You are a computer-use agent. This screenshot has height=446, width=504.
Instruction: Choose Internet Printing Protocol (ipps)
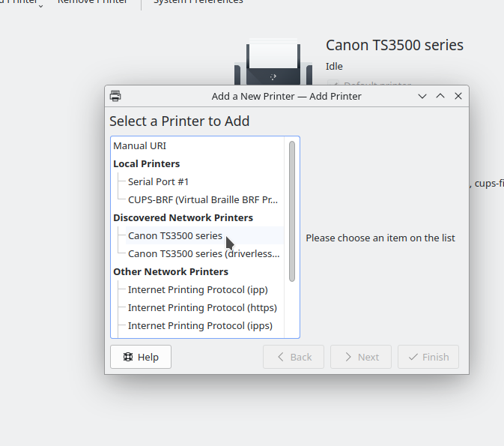200,325
